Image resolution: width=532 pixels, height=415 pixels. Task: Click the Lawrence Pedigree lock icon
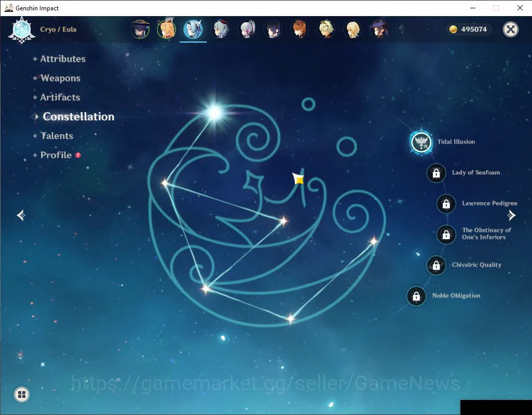point(446,204)
